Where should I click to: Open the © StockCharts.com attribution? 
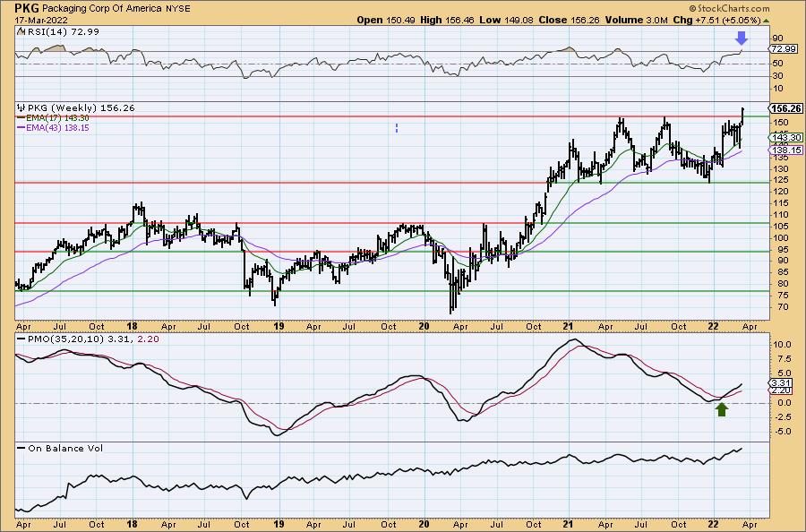click(729, 8)
